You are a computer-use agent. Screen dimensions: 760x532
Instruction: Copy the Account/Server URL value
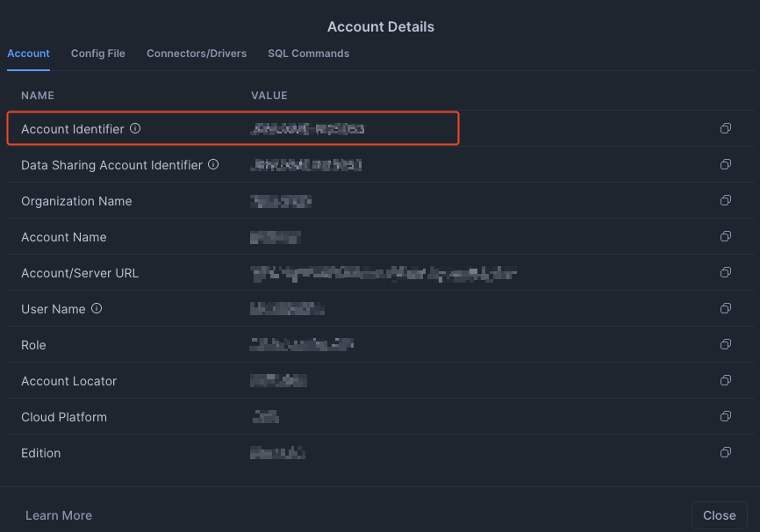pos(726,273)
